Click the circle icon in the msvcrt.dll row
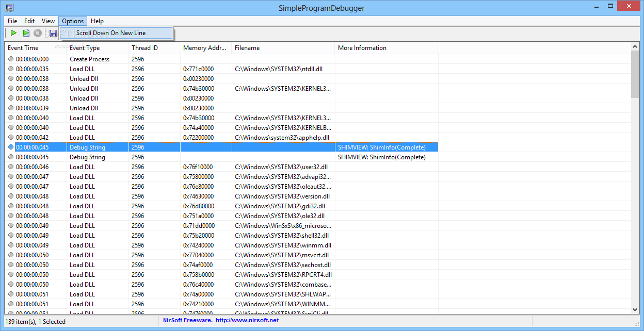The height and width of the screenshot is (331, 644). pos(11,255)
